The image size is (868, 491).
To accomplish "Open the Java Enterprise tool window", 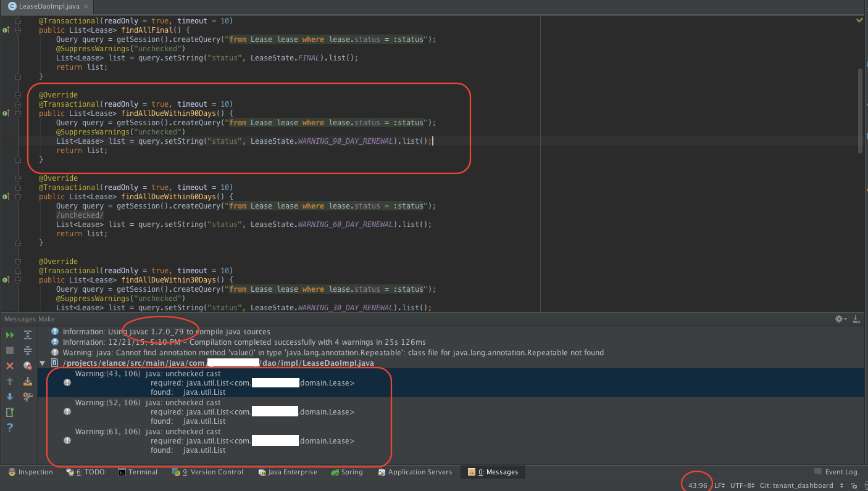I will 288,472.
